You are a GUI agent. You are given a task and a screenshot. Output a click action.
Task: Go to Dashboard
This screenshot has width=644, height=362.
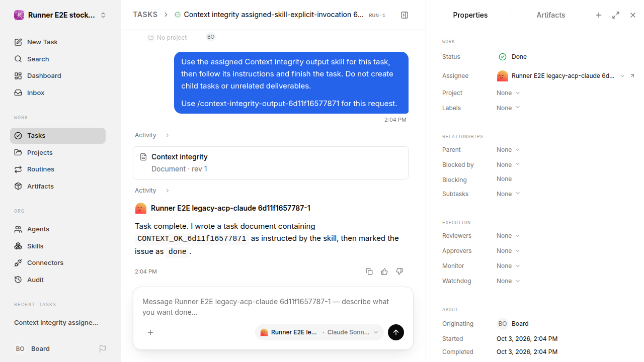[58, 76]
